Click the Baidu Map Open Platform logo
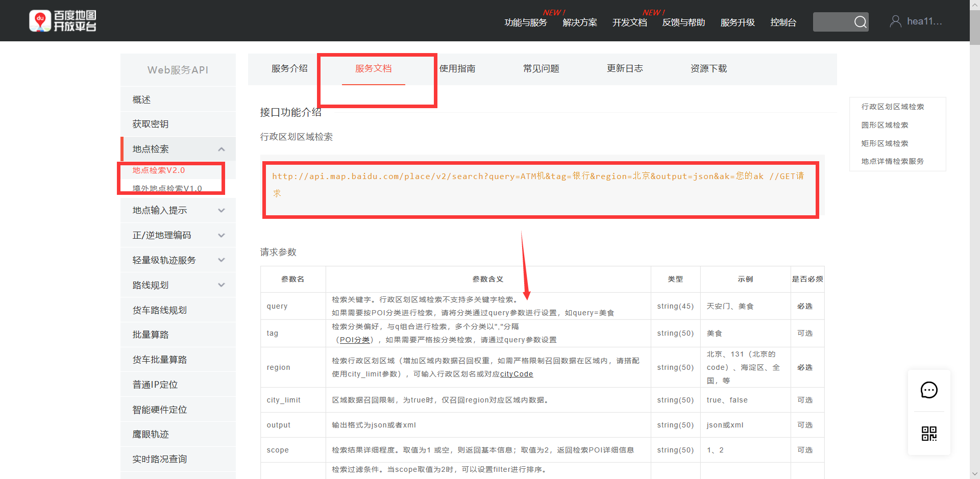The width and height of the screenshot is (980, 479). pyautogui.click(x=63, y=21)
